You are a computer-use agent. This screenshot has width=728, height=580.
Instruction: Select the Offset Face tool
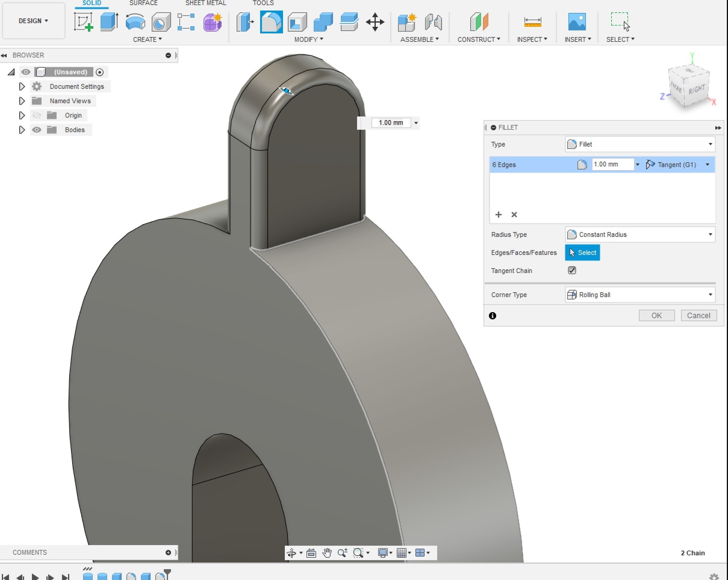(x=349, y=22)
